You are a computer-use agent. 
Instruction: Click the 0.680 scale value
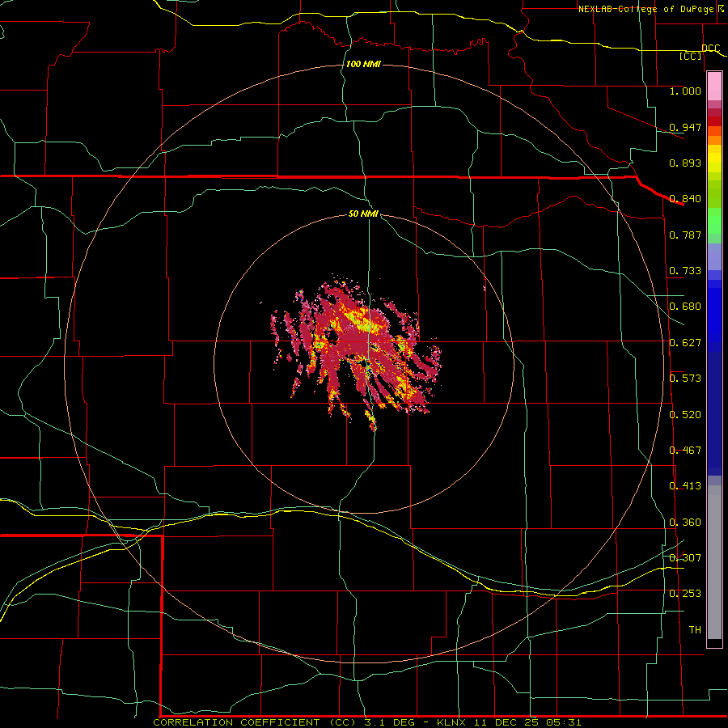tap(685, 307)
